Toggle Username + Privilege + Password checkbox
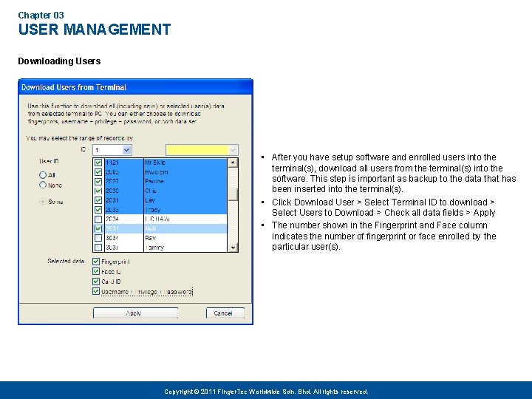The width and height of the screenshot is (532, 399). coord(96,291)
